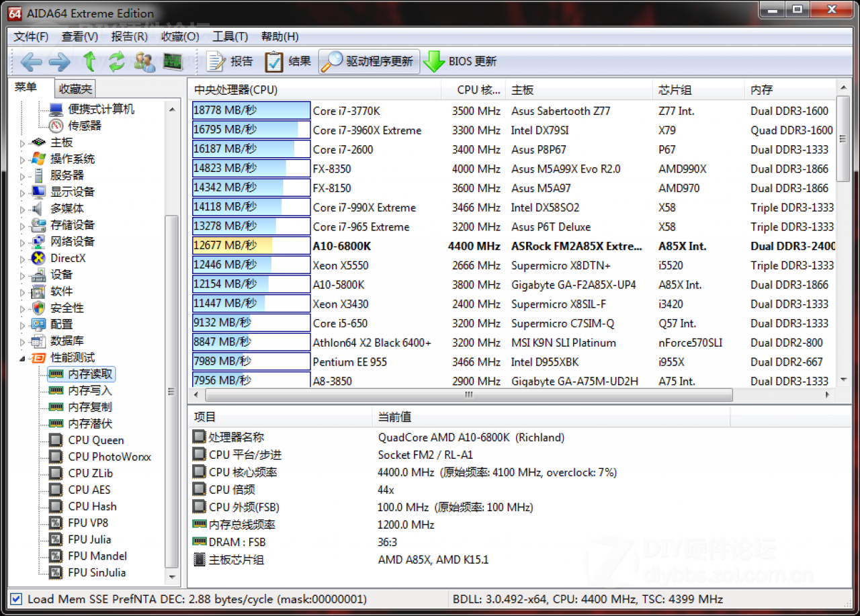Click the CPU PhotoWorxx chip icon
Screen dimensions: 860x616
(x=56, y=457)
